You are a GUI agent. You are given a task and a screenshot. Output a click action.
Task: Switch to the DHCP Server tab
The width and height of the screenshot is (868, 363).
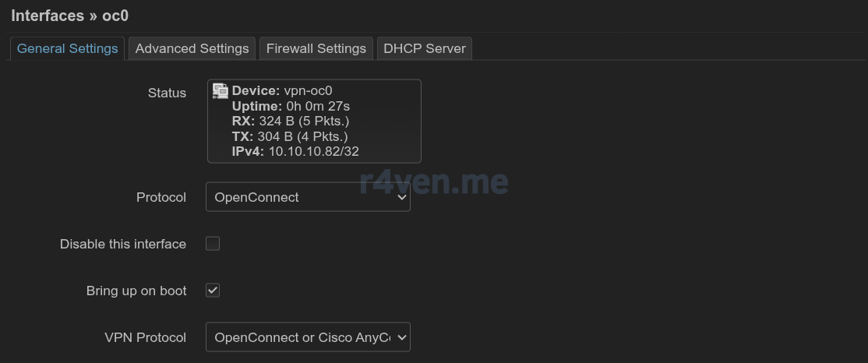point(425,49)
